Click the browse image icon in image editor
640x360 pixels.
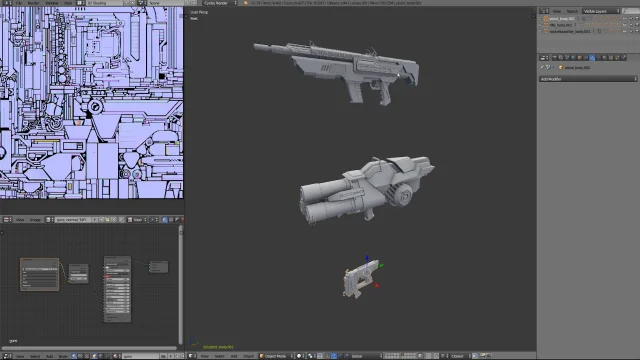pyautogui.click(x=48, y=220)
